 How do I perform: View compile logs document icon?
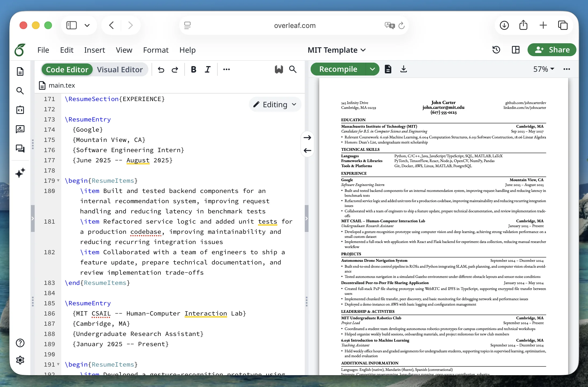pyautogui.click(x=388, y=69)
